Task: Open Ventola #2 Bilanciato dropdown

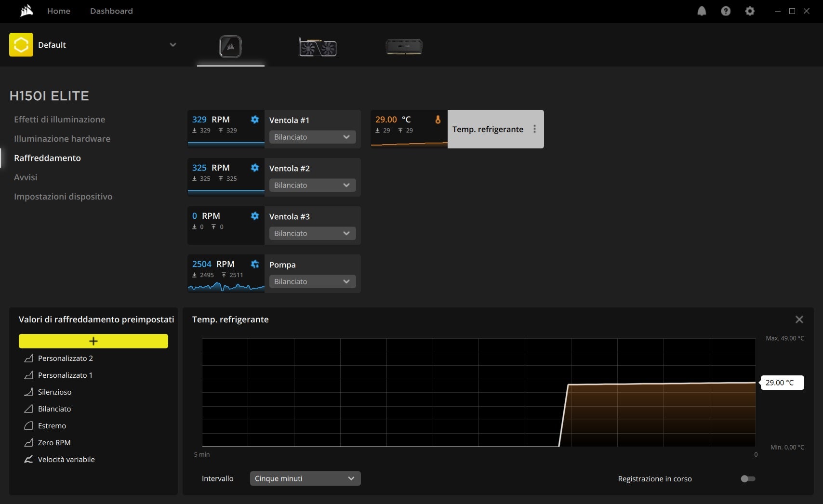Action: click(313, 185)
